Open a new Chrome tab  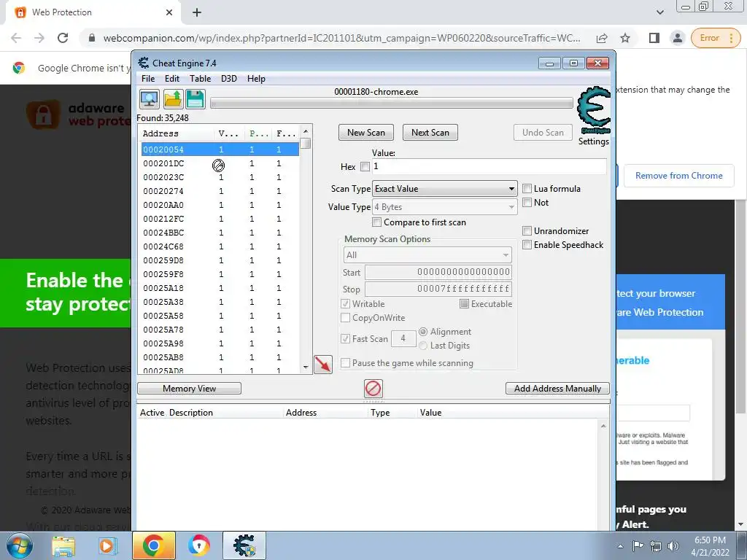[x=197, y=13]
